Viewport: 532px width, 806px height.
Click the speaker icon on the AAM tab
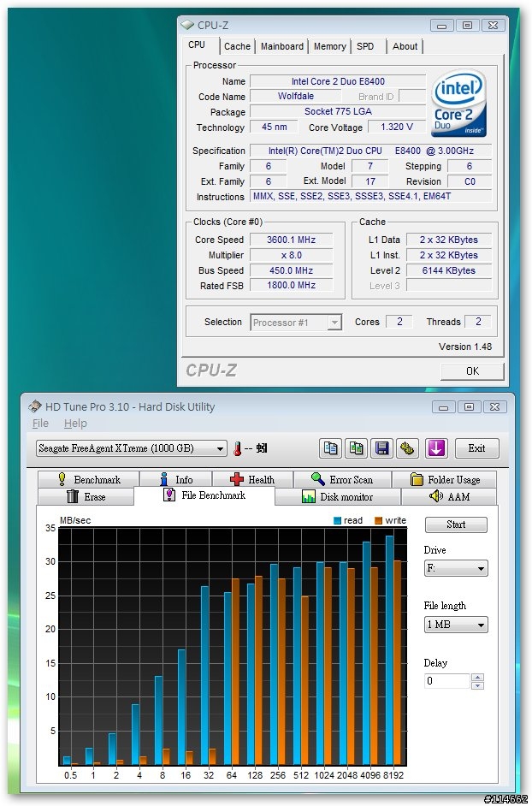(436, 496)
